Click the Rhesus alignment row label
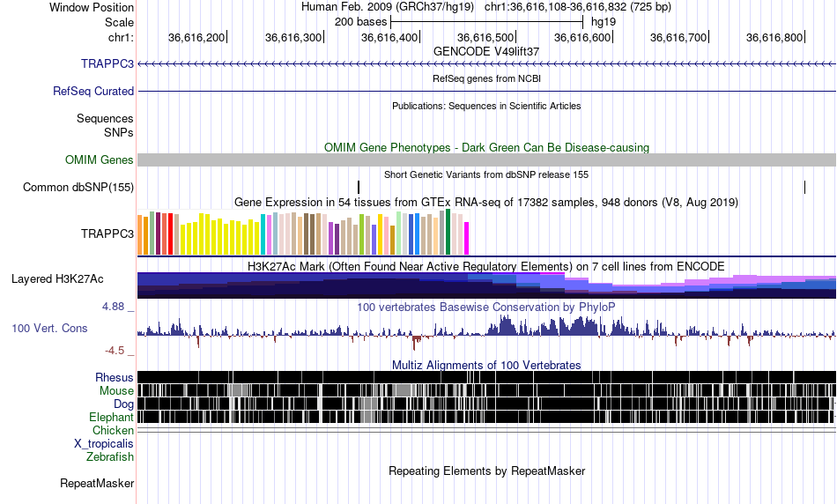This screenshot has height=504, width=837. point(115,378)
